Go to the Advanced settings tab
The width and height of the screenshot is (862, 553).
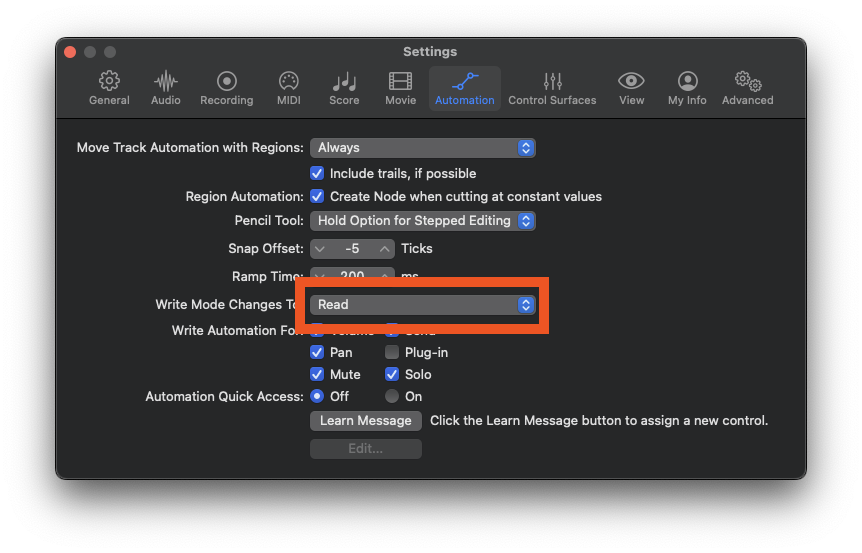click(747, 88)
